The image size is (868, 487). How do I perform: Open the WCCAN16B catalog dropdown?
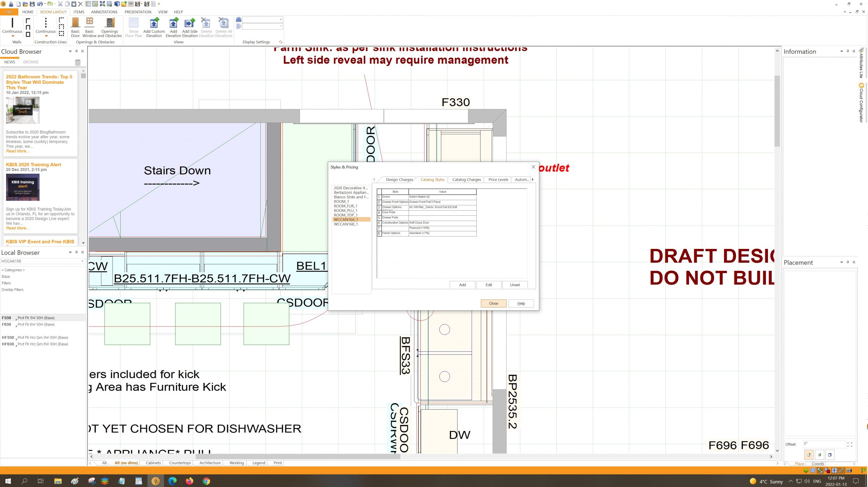[82, 261]
